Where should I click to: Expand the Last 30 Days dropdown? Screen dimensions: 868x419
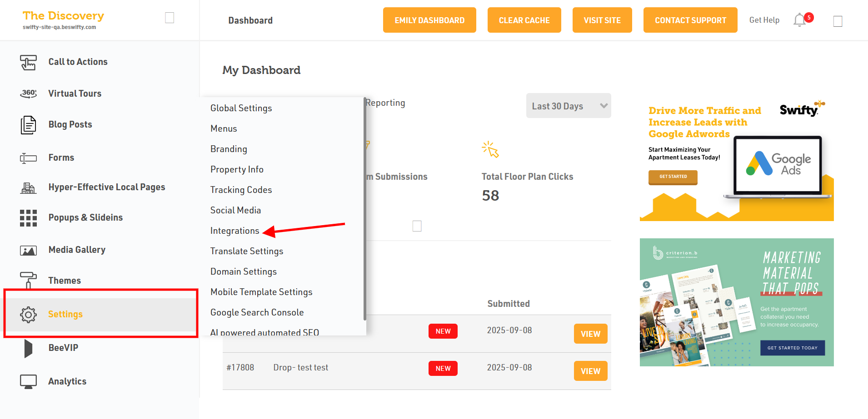click(568, 106)
